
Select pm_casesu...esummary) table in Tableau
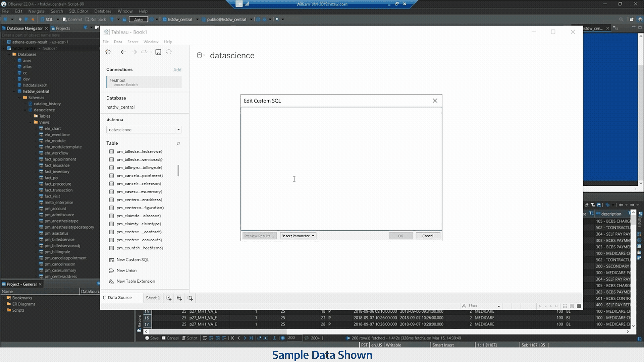point(140,192)
